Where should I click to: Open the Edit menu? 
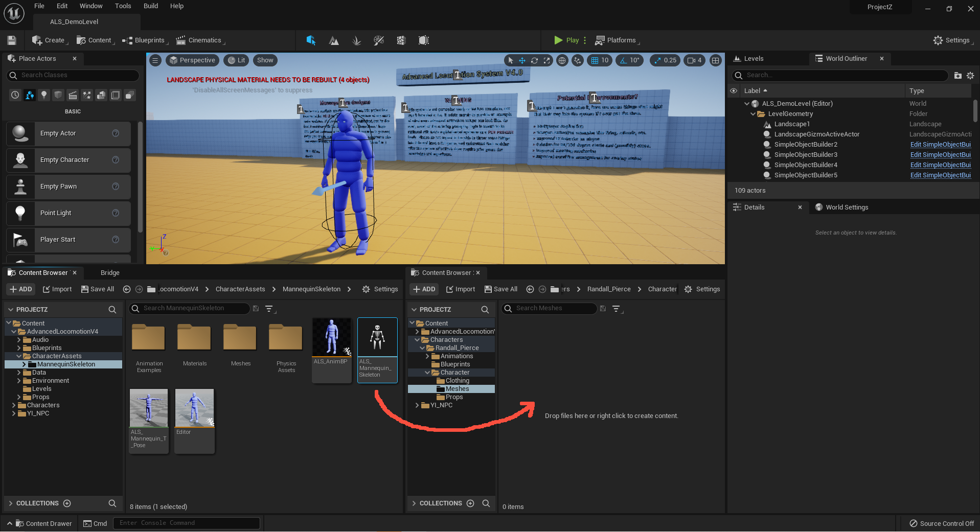[x=62, y=6]
